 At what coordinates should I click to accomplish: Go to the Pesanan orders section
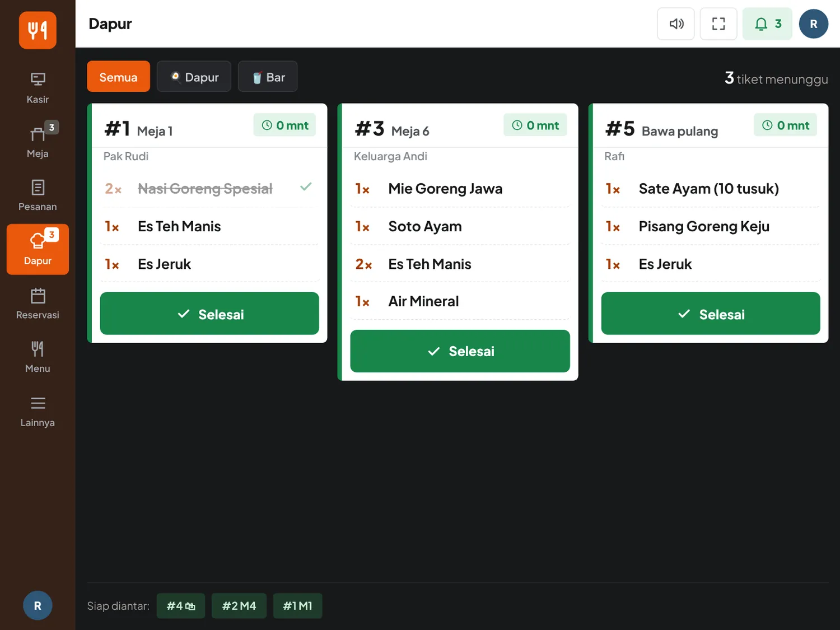pyautogui.click(x=38, y=195)
